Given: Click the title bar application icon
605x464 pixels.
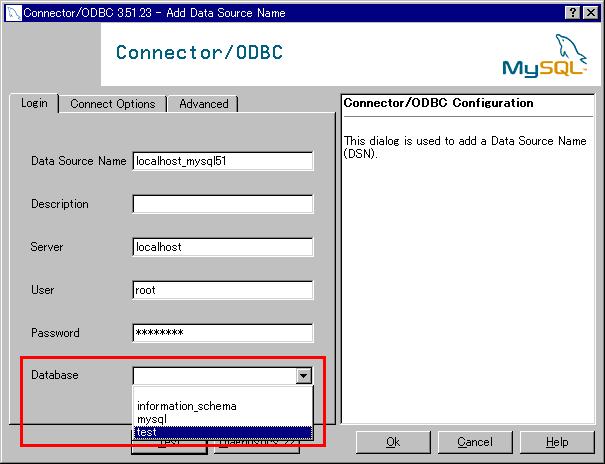Looking at the screenshot, I should click(x=14, y=13).
